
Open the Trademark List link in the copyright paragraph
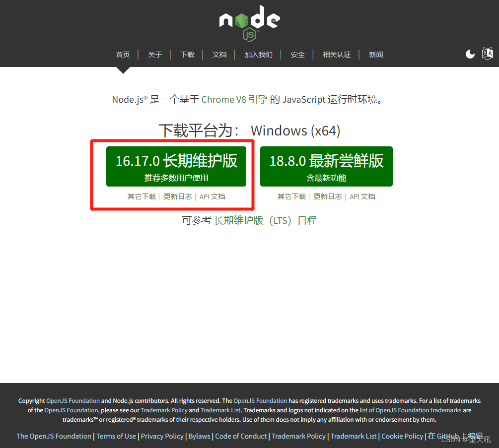(220, 410)
